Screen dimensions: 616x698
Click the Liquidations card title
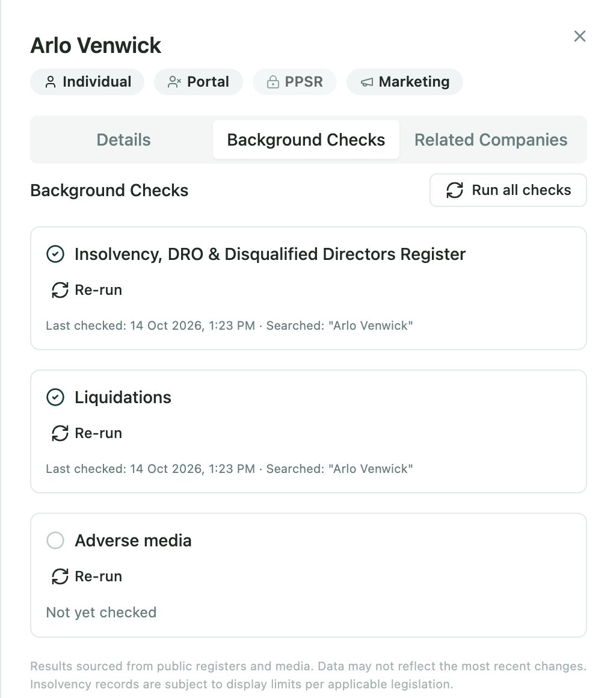point(123,397)
